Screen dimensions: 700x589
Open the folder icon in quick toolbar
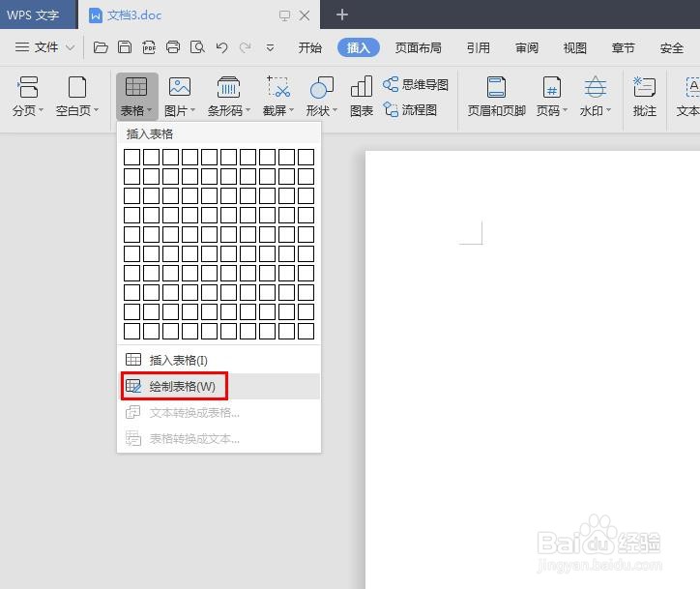click(101, 47)
